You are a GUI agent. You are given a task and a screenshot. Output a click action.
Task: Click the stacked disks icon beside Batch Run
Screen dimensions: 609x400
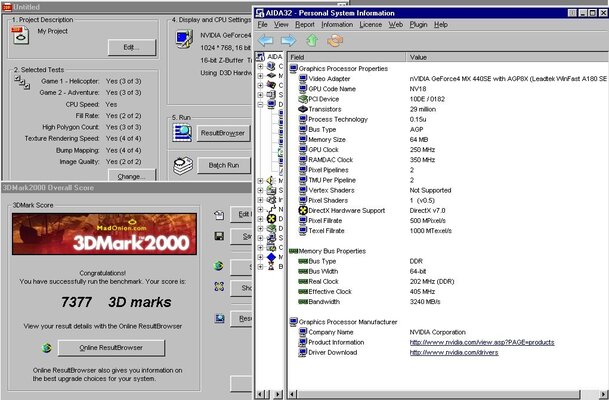[183, 166]
